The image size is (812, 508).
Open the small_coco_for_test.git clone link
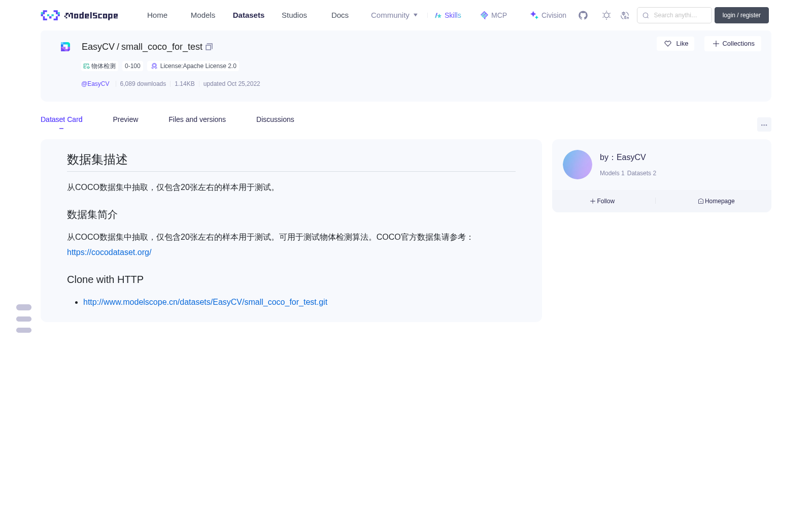point(205,302)
